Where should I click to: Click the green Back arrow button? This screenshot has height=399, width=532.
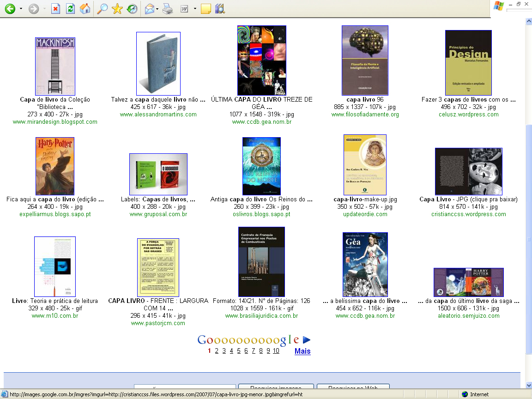coord(10,9)
